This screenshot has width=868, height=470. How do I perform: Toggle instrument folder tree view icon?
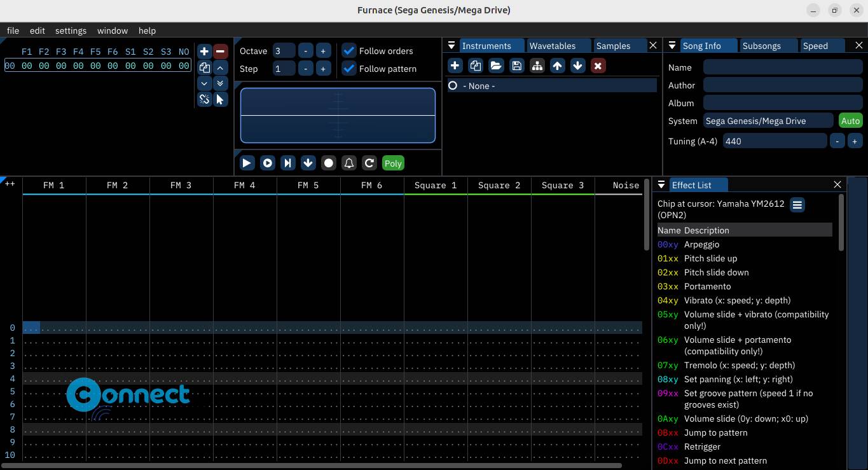coord(537,66)
